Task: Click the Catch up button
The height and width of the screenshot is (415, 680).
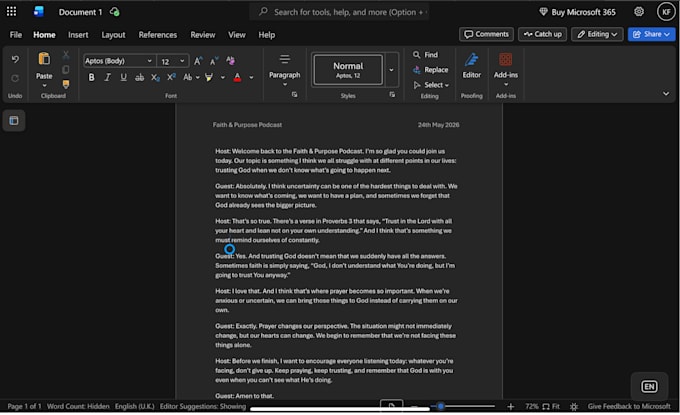Action: [x=542, y=34]
